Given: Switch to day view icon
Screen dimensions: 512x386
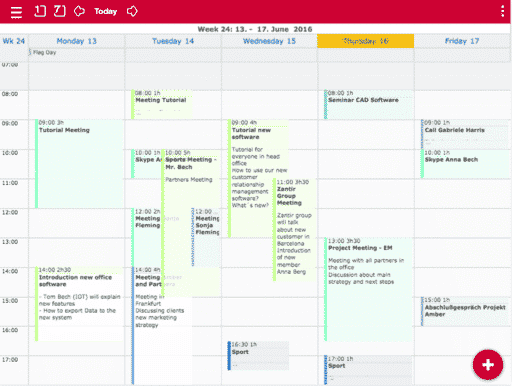Looking at the screenshot, I should (40, 11).
